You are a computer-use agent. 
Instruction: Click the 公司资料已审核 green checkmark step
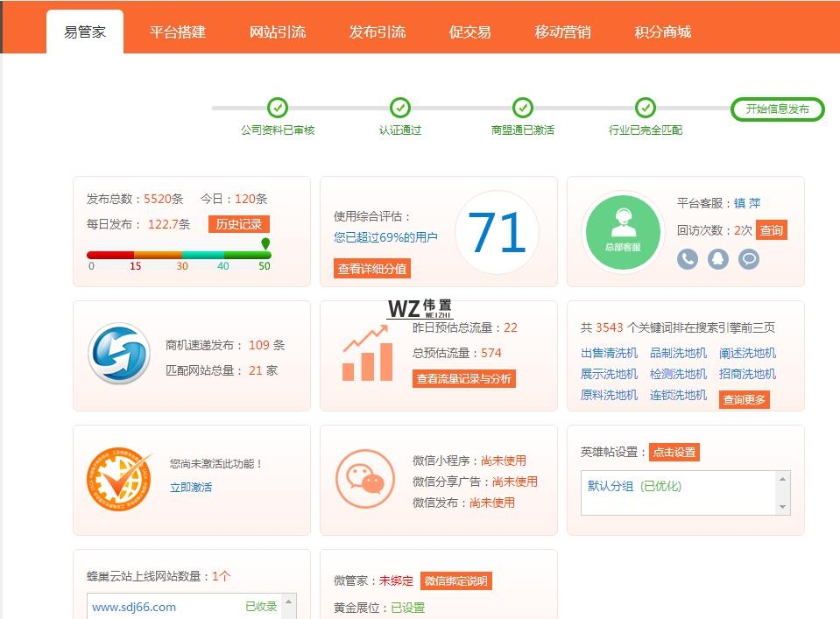[278, 108]
